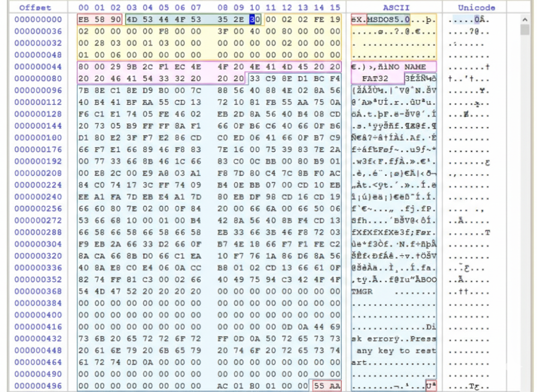
Task: Select offset 000000368 row label
Action: 38,291
